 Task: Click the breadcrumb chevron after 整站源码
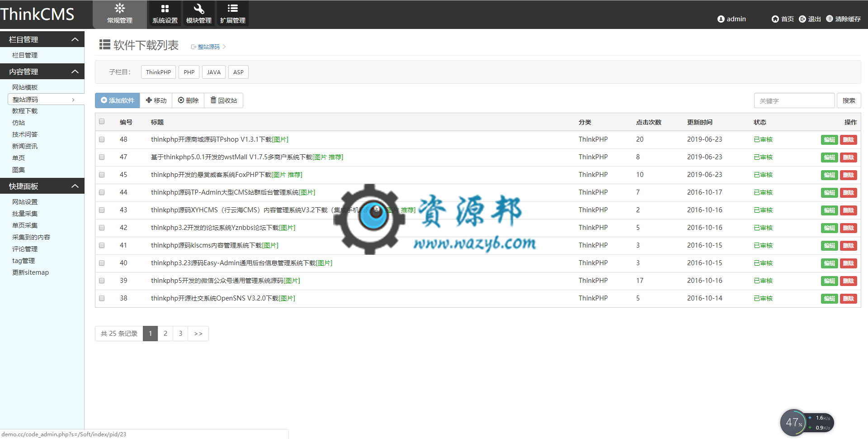224,47
